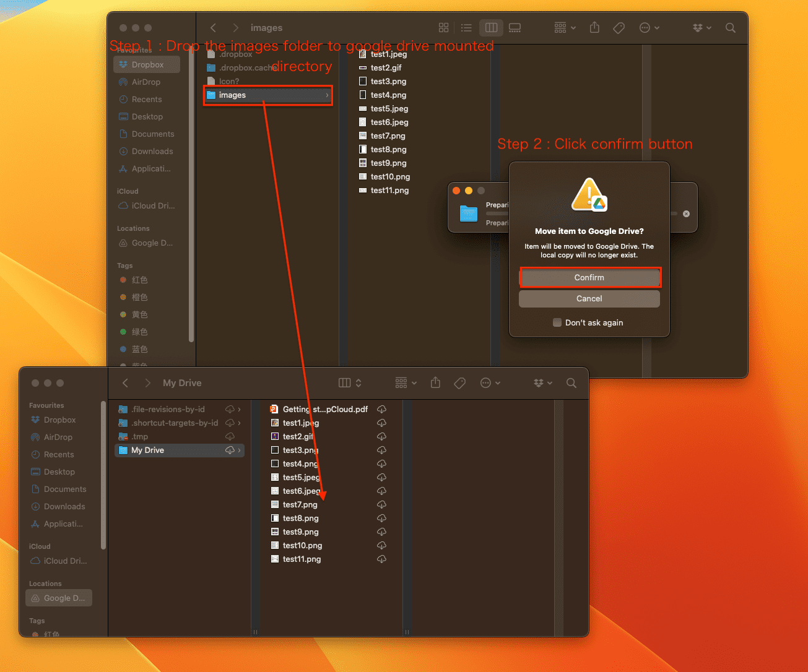
Task: Download cloud icon next to My Drive folder
Action: click(230, 450)
